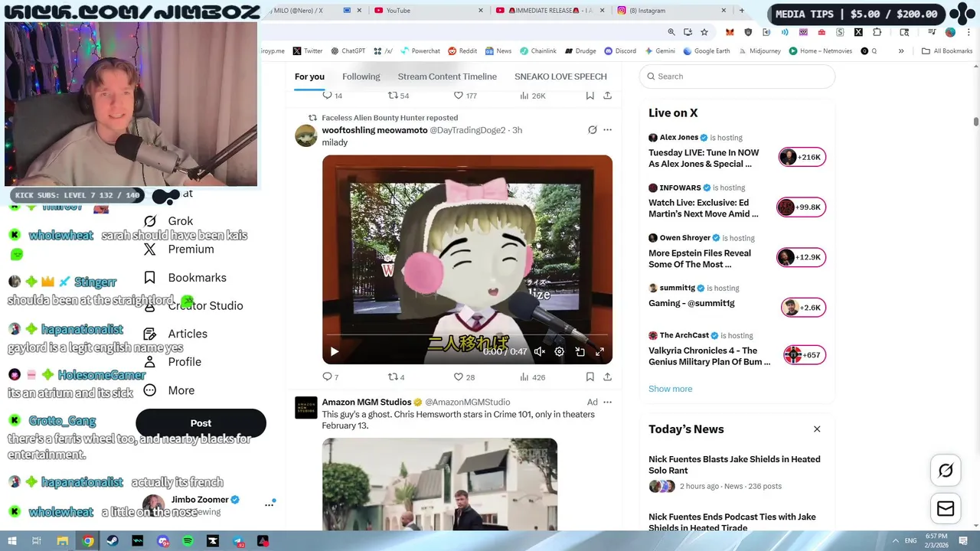The width and height of the screenshot is (980, 551).
Task: Open Windows Start menu
Action: (x=12, y=541)
